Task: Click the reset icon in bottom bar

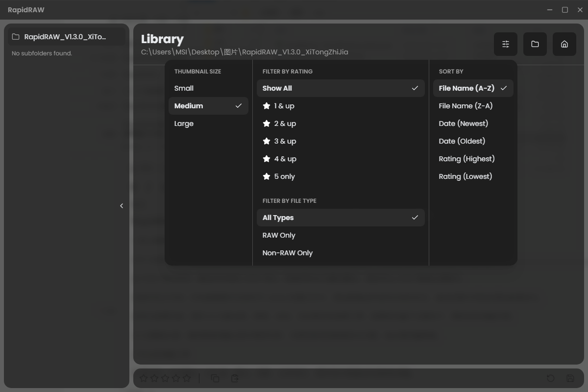Action: pyautogui.click(x=550, y=378)
